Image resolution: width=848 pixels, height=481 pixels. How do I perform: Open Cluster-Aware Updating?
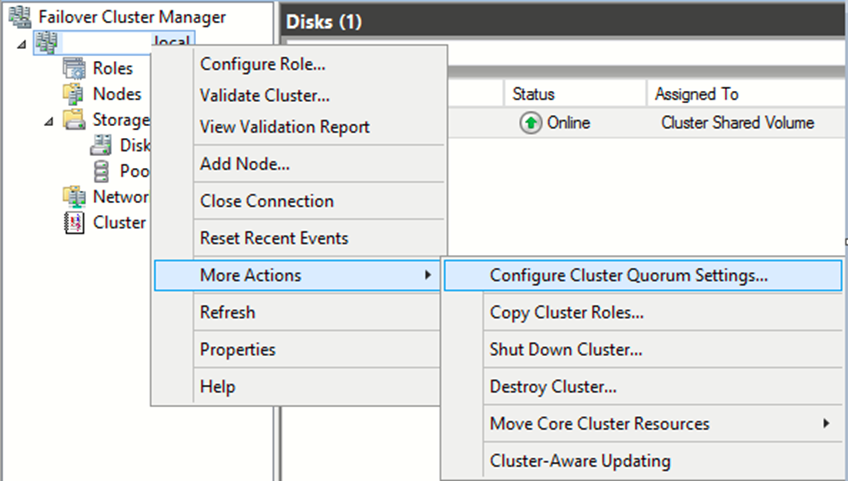(x=580, y=460)
